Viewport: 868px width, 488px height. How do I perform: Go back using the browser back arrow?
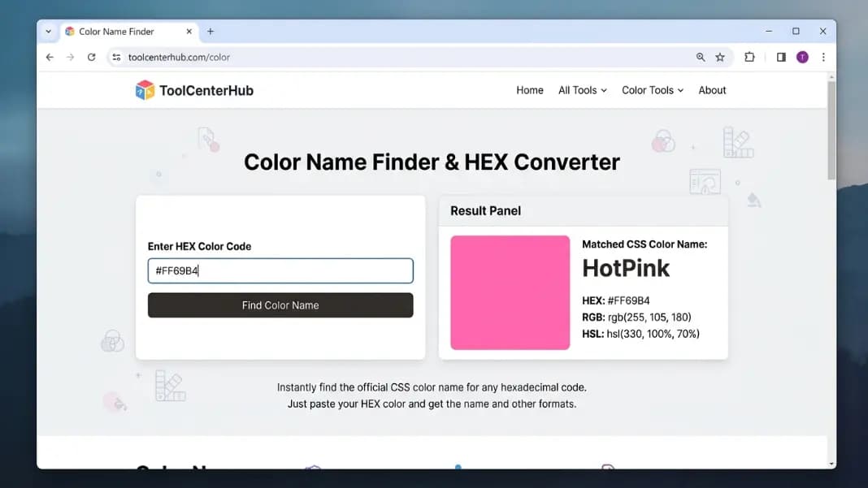click(x=50, y=57)
